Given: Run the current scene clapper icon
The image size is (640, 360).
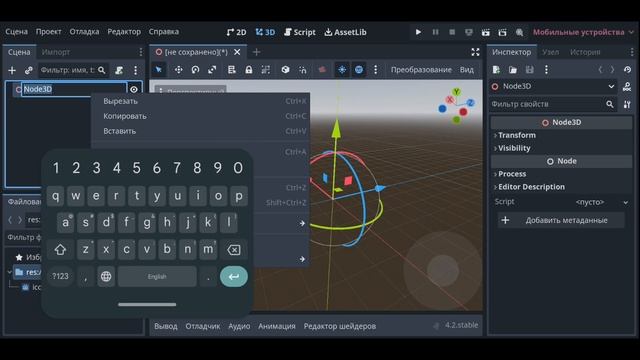Looking at the screenshot, I should pyautogui.click(x=486, y=32).
